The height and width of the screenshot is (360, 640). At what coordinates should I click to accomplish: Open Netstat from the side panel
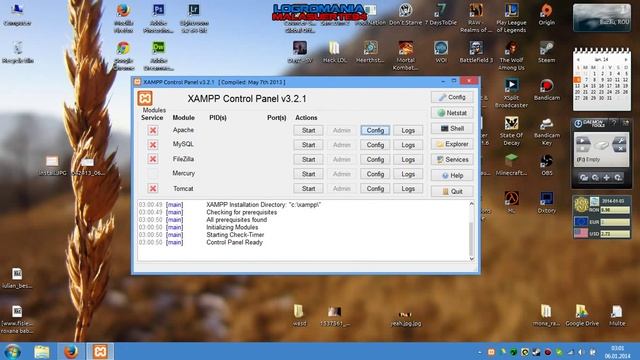click(452, 113)
